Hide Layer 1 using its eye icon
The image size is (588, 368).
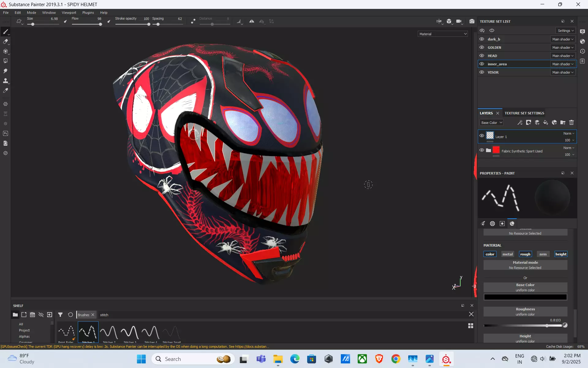482,136
